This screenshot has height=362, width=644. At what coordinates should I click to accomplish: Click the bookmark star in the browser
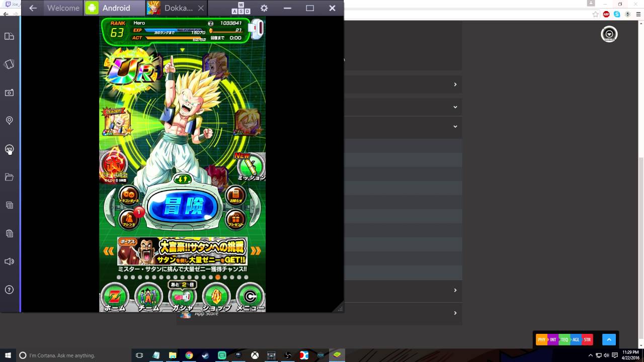(x=596, y=15)
